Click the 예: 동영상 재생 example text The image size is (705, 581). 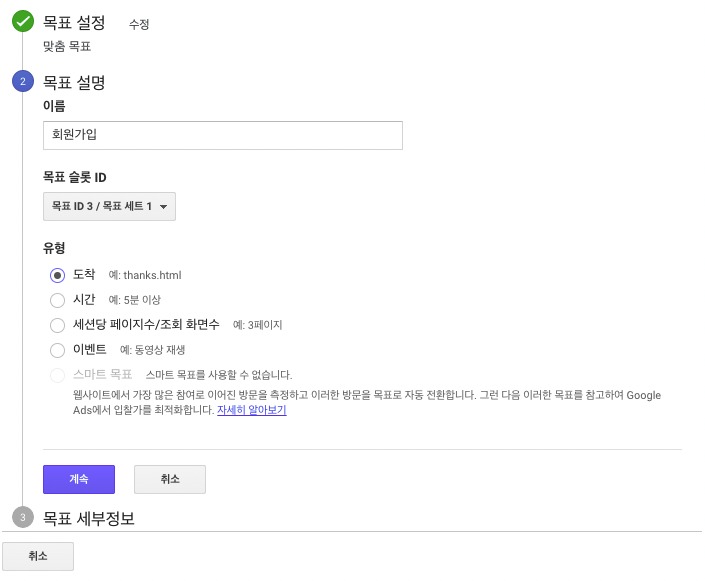(152, 350)
